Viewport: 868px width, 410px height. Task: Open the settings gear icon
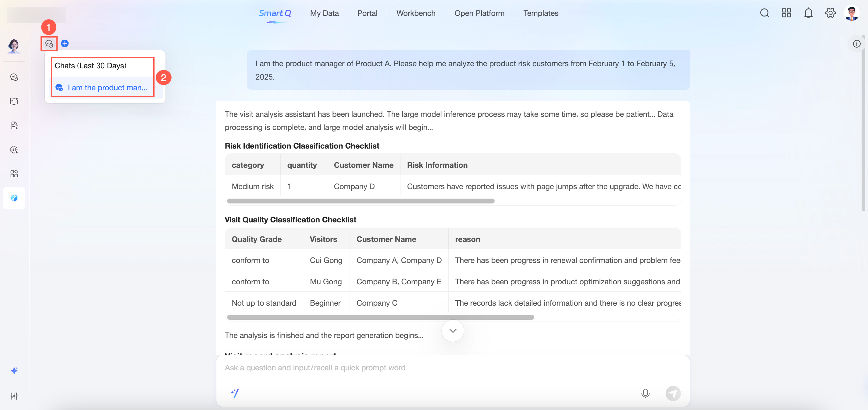click(830, 13)
